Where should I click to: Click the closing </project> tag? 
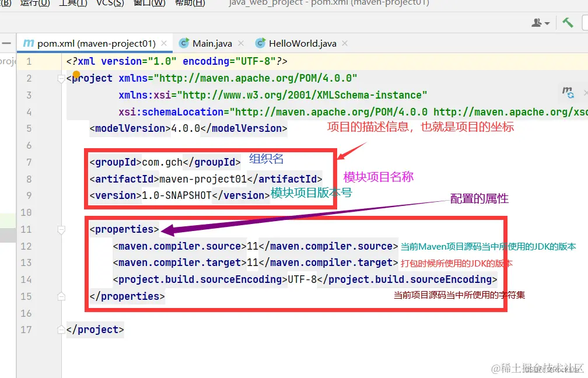pos(95,330)
